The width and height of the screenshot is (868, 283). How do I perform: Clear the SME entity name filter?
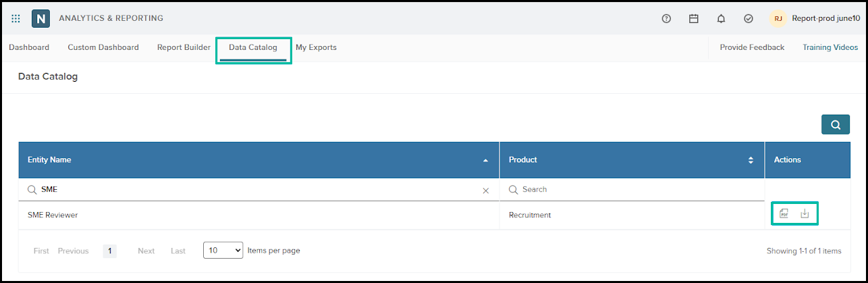pos(485,190)
